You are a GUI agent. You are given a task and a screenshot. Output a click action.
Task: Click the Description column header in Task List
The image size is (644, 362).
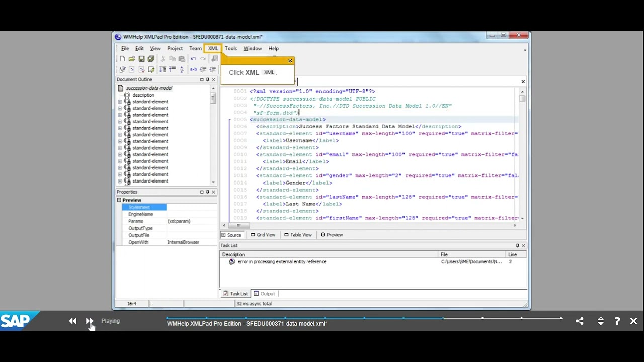coord(330,255)
